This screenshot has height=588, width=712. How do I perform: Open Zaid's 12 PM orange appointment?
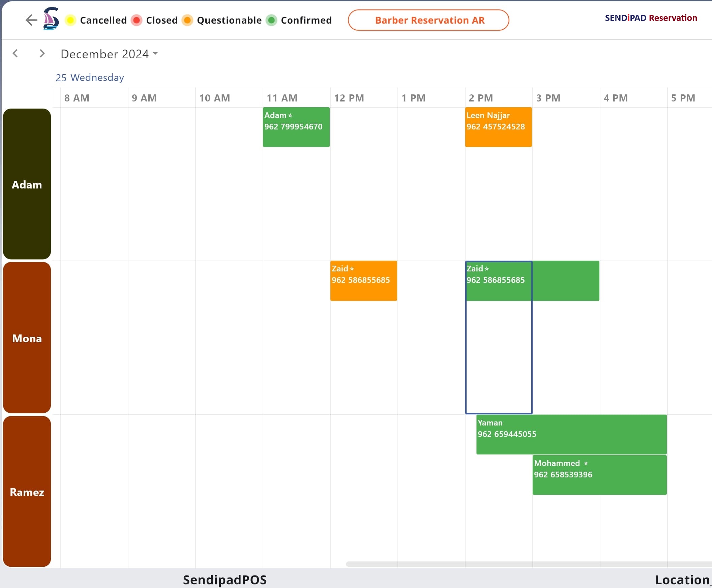[x=363, y=281]
